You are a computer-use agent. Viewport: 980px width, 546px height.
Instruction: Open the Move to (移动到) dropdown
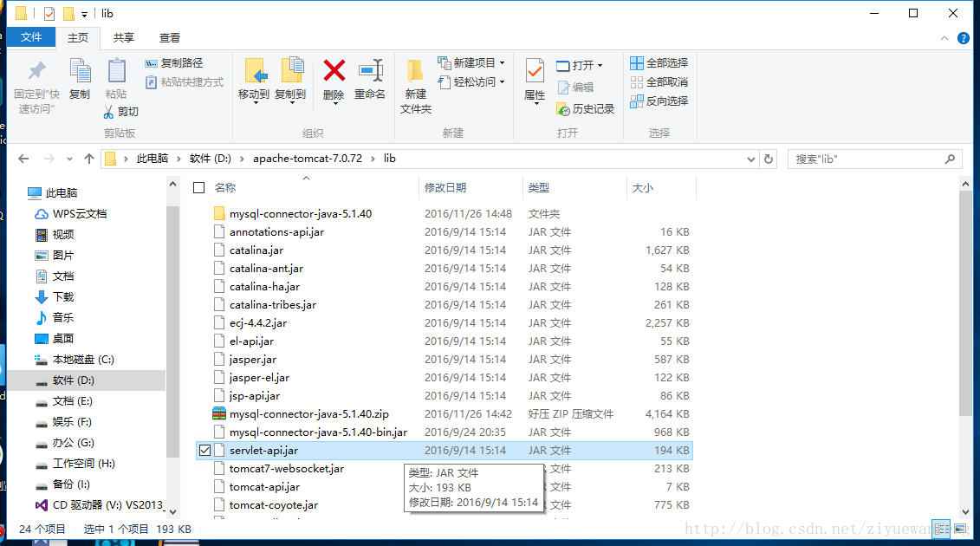255,103
